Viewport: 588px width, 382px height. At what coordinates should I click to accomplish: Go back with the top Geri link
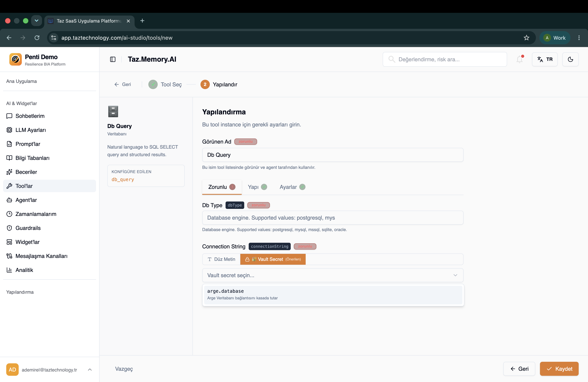(122, 84)
